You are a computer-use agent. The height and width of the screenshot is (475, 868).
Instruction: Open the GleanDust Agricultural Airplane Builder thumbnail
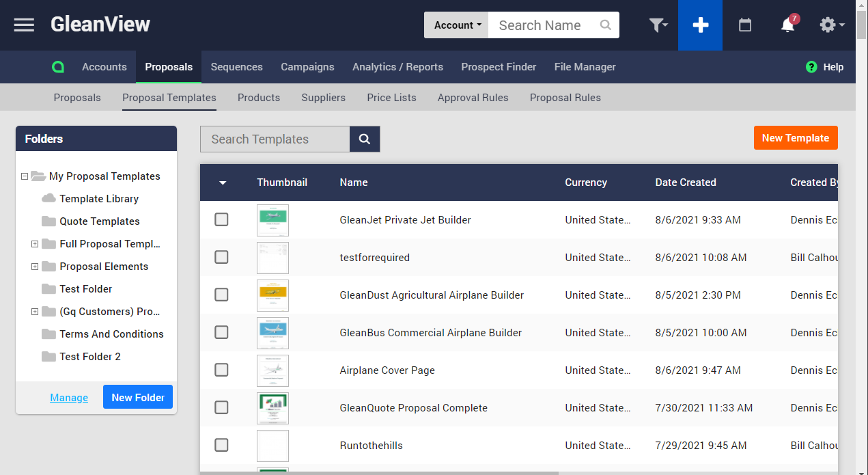272,295
